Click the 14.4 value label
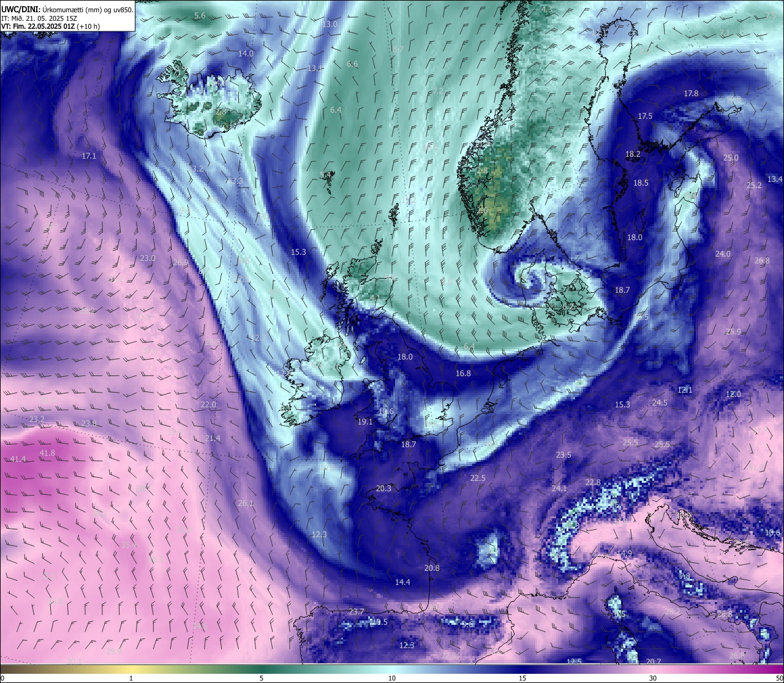The height and width of the screenshot is (683, 784). (402, 583)
